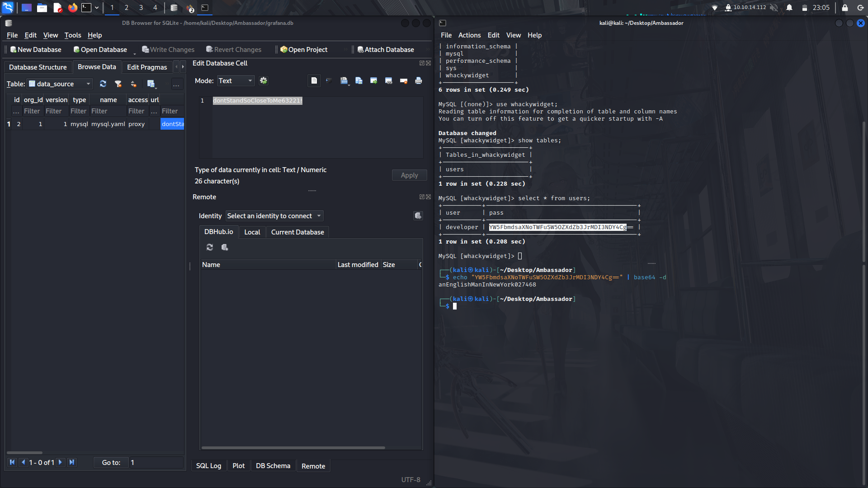Open the identity selection dropdown under Remote
Screen dimensions: 868x488
click(x=274, y=216)
